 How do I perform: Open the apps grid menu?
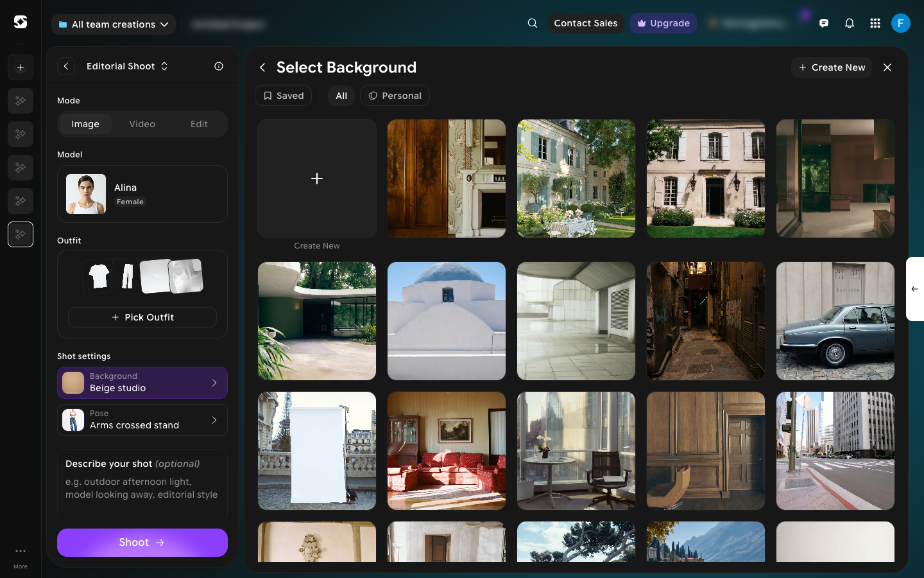point(875,23)
